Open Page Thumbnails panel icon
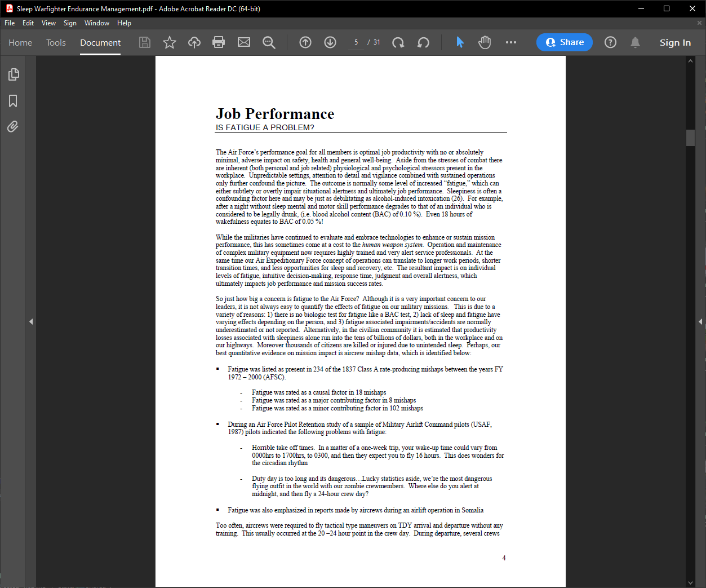 13,74
